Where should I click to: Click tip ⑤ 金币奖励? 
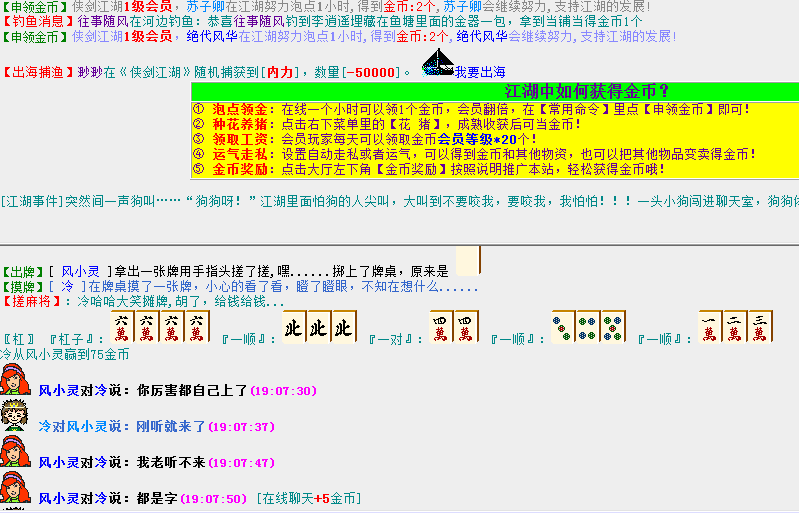[x=429, y=169]
